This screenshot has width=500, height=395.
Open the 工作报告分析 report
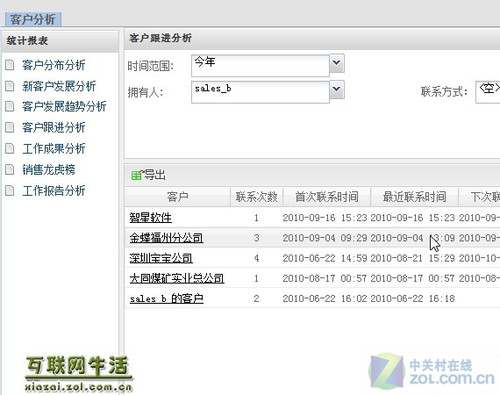[54, 191]
